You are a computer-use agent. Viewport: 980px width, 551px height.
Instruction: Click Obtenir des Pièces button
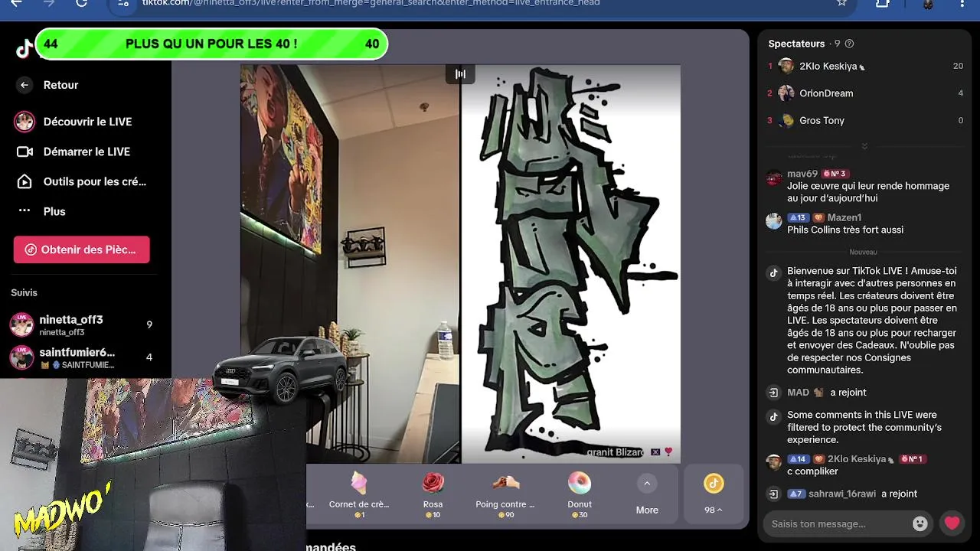point(81,249)
